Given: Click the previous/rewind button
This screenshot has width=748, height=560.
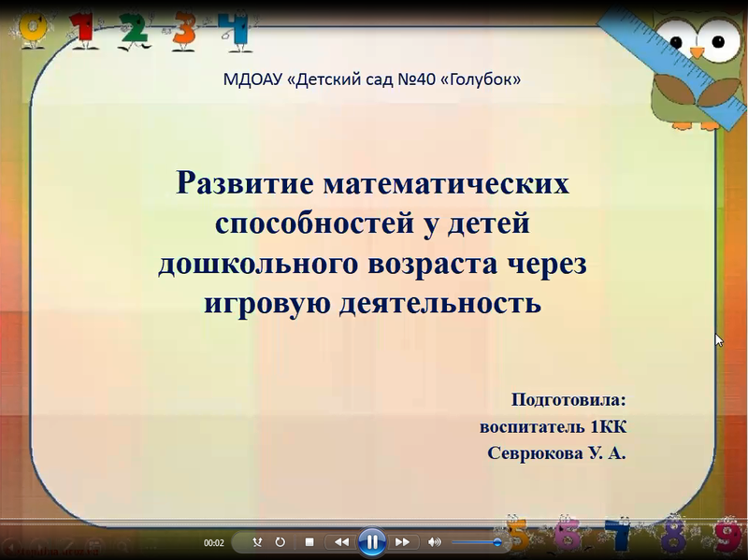Looking at the screenshot, I should pos(341,542).
